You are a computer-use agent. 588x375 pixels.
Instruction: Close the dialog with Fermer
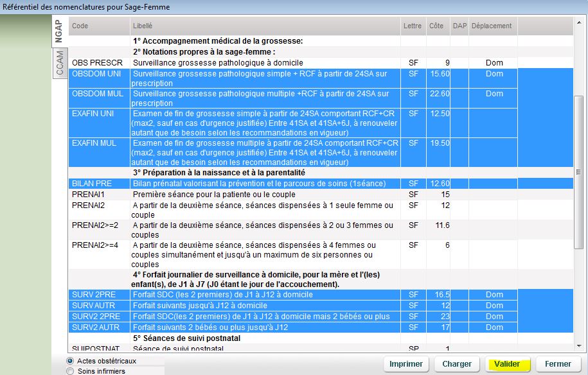pos(558,364)
